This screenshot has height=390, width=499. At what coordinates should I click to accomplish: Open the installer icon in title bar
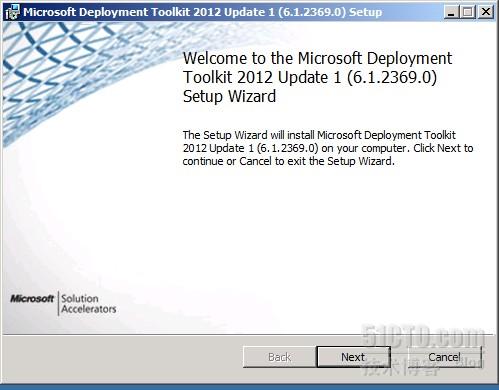pyautogui.click(x=12, y=12)
